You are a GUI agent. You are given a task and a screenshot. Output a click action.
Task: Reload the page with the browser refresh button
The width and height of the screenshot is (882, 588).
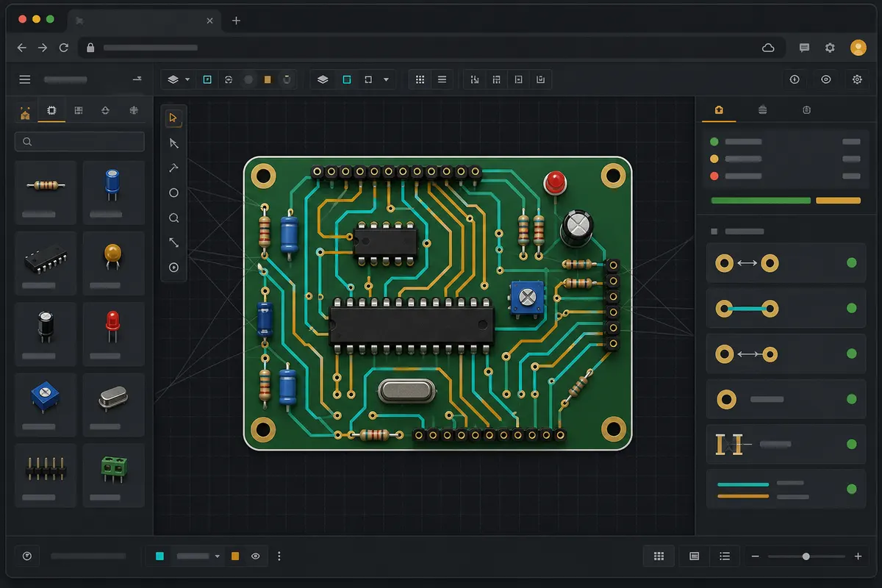[x=64, y=48]
